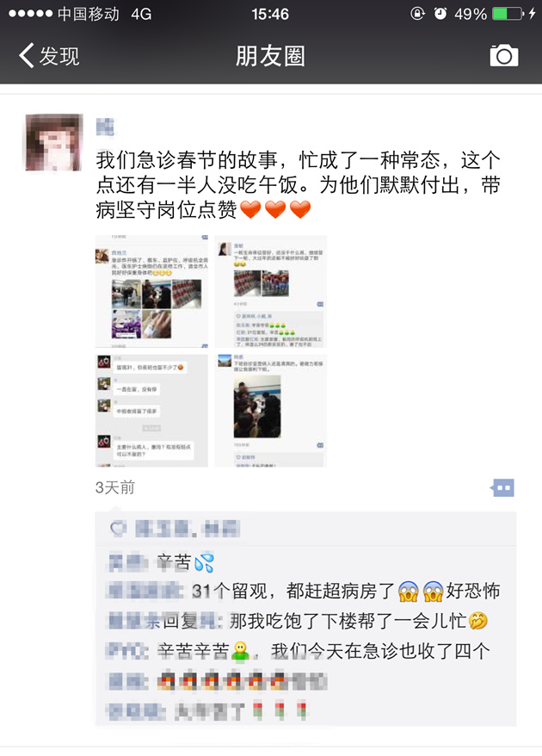Tap the poster's blurred name link

105,127
